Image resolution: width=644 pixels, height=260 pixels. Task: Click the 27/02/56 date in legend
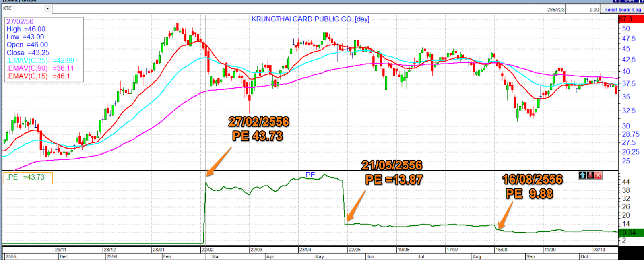point(20,22)
